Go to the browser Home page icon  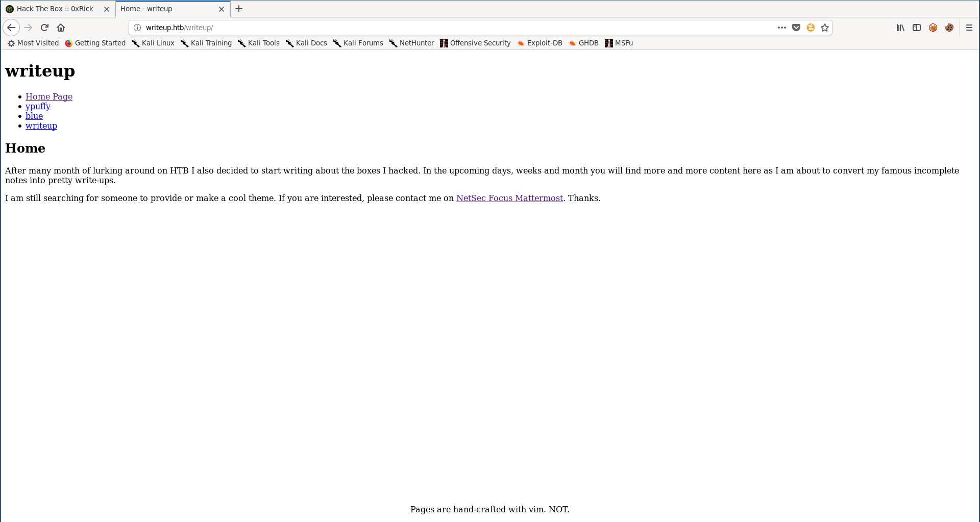pyautogui.click(x=61, y=28)
